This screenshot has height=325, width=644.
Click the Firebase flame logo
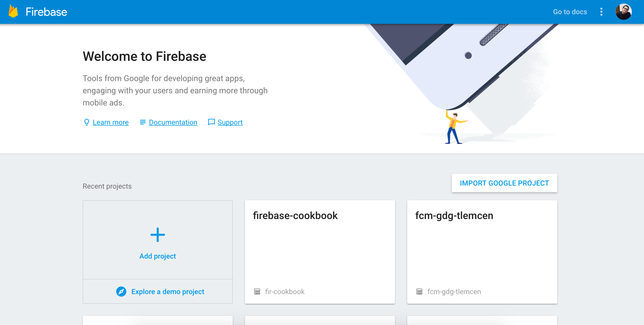pos(13,12)
